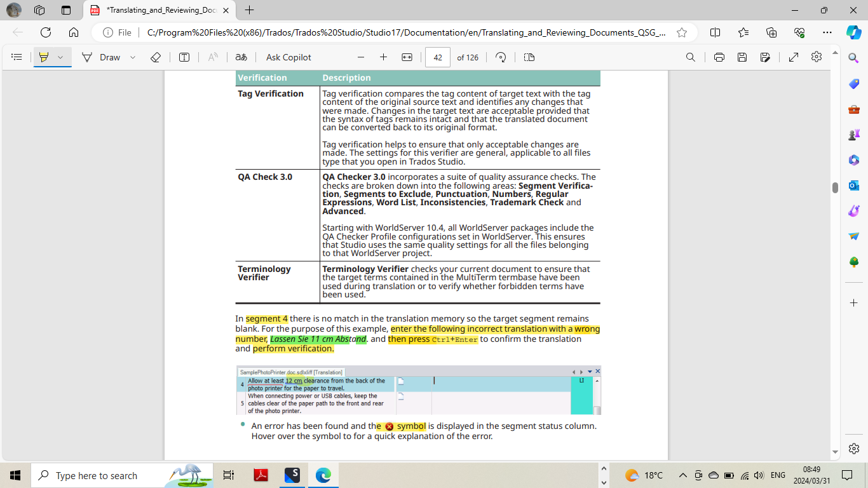Open Task View on taskbar

tap(229, 475)
